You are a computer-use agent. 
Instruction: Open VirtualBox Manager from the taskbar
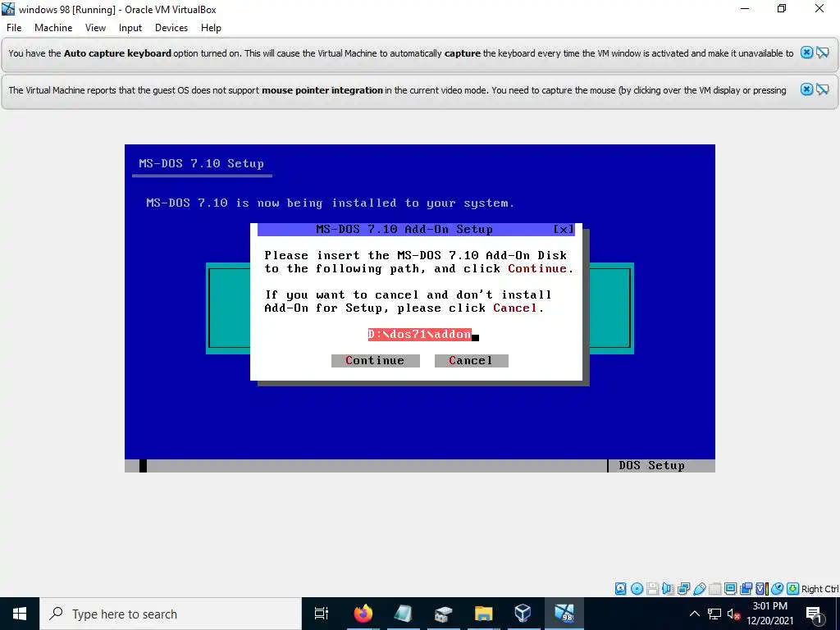[523, 614]
